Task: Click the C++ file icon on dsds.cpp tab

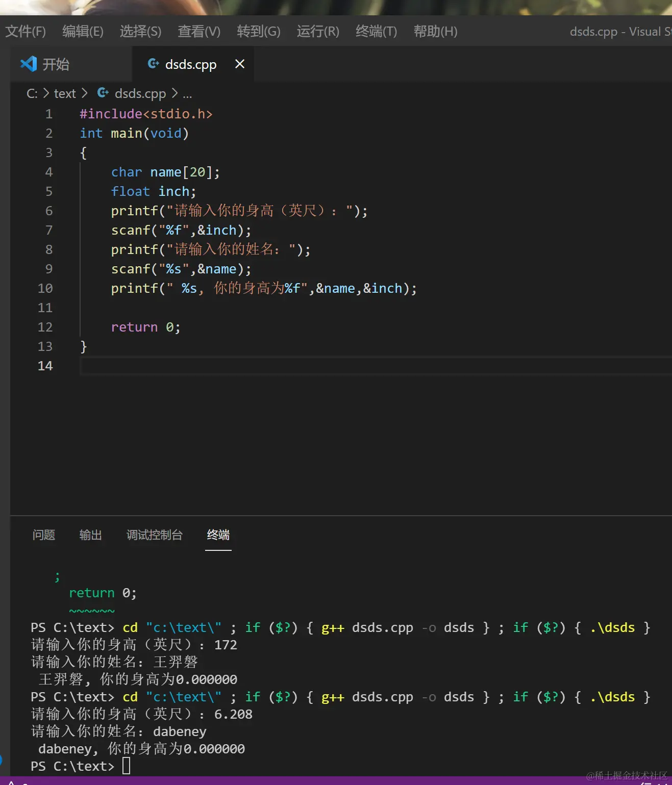Action: tap(153, 64)
